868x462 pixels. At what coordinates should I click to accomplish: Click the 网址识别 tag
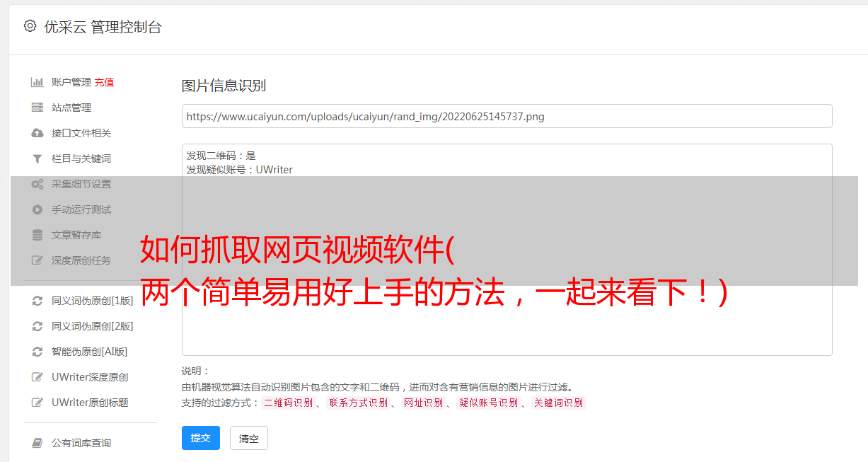pos(424,403)
